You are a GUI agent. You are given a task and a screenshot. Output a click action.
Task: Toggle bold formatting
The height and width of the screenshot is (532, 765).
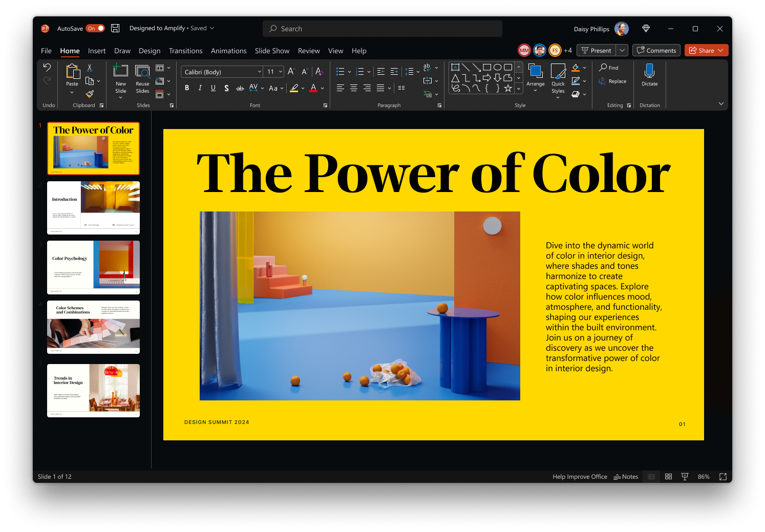tap(187, 88)
